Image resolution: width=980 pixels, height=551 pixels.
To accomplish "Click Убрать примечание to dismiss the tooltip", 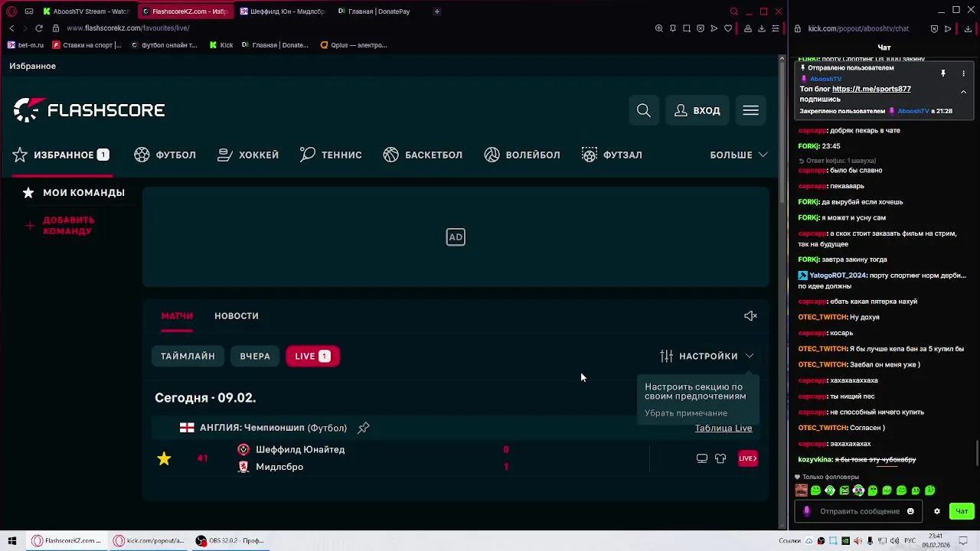I will pyautogui.click(x=686, y=413).
